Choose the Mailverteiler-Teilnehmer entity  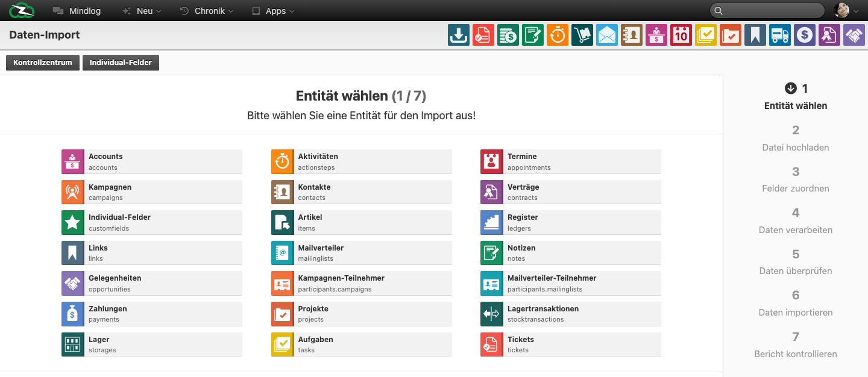[x=571, y=283]
